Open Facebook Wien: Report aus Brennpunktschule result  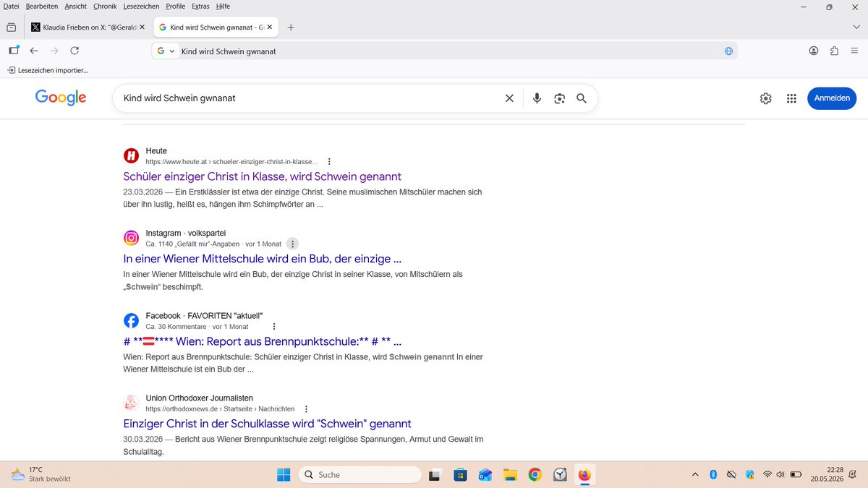coord(263,341)
